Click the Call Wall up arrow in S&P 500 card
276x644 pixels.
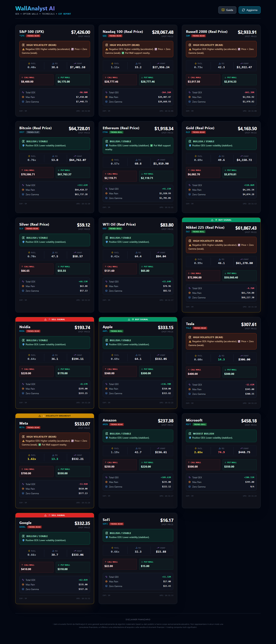(x=22, y=78)
